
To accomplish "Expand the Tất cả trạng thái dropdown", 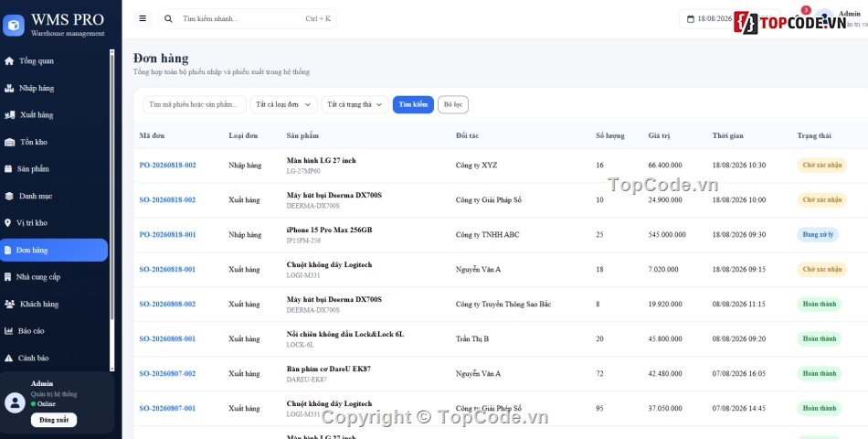I will coord(355,105).
